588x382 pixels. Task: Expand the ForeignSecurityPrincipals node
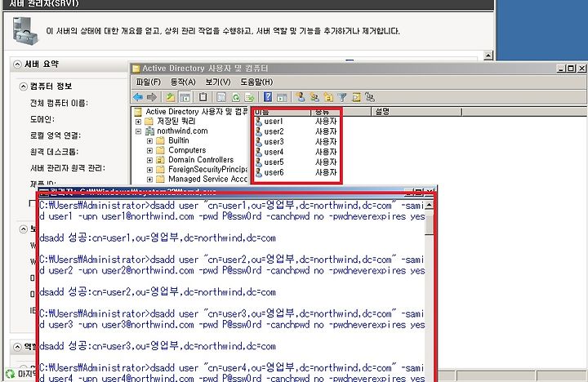click(149, 170)
